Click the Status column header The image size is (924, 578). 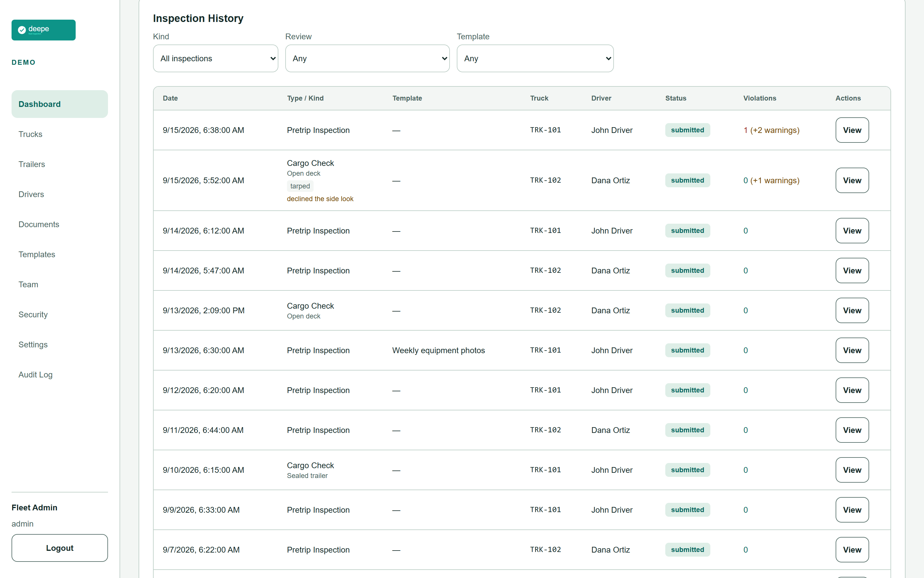click(676, 98)
